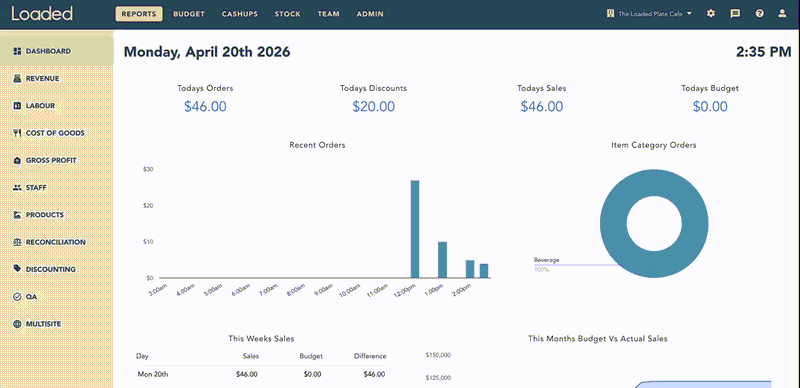
Task: Click the Revenue cash register icon
Action: (17, 79)
